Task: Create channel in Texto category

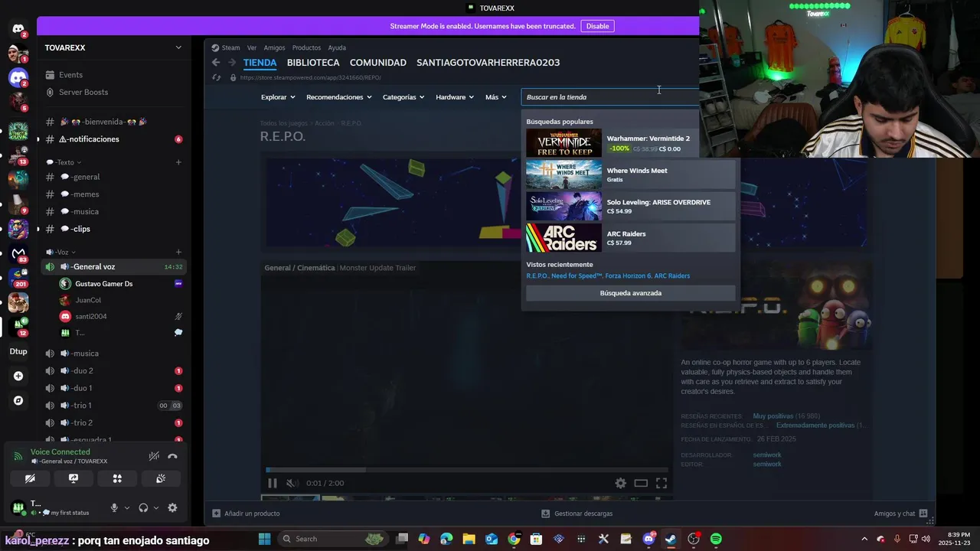Action: click(178, 162)
